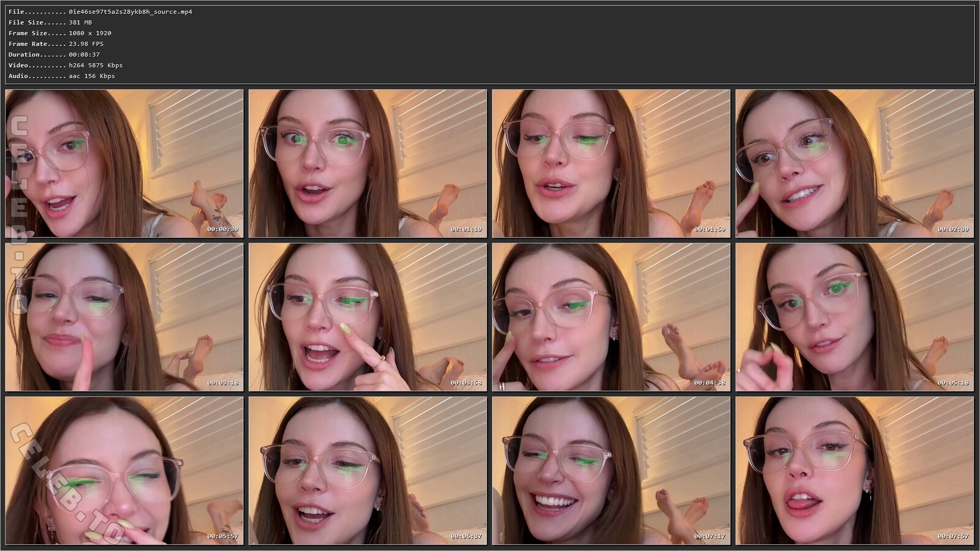Select the thumbnail timestamped 00:03:58

pyautogui.click(x=367, y=317)
